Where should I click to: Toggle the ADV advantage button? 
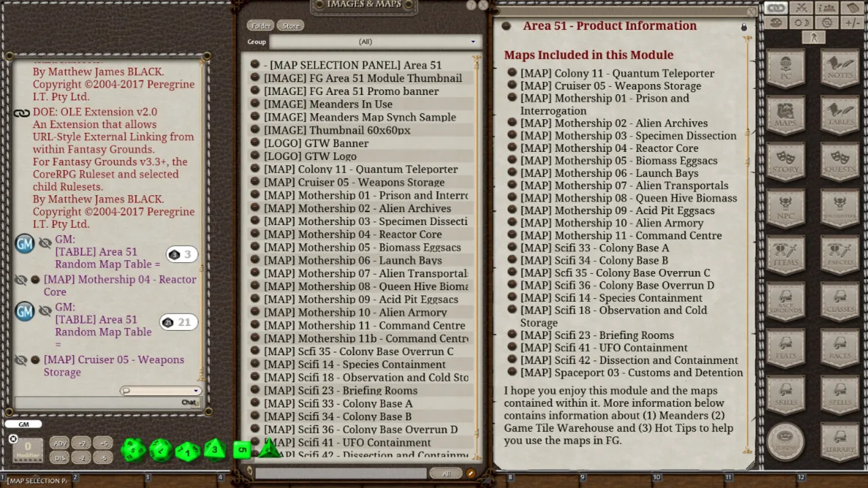pyautogui.click(x=60, y=444)
